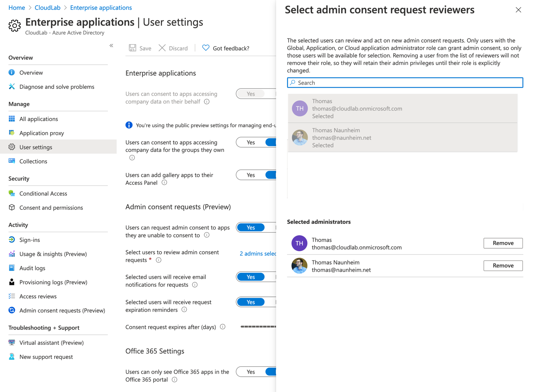Click the Overview info icon in sidebar
Screen dimensions: 534x392
pyautogui.click(x=12, y=72)
